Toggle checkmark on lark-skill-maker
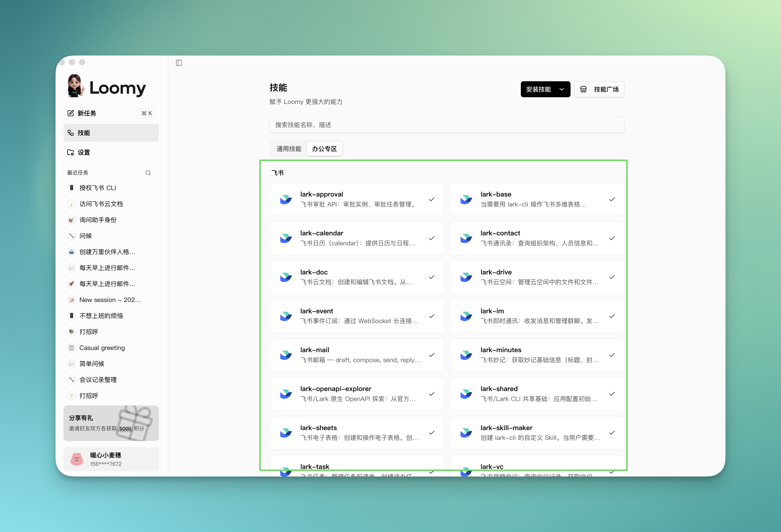This screenshot has width=781, height=532. 612,433
